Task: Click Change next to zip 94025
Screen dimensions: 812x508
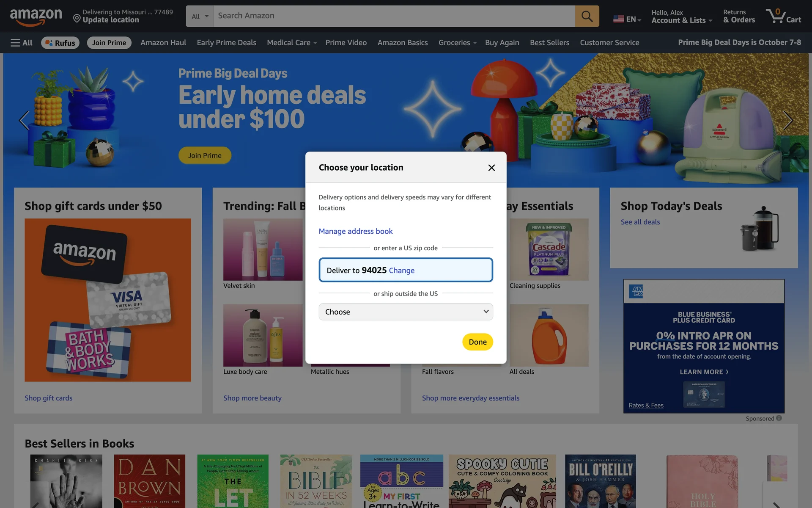Action: pos(401,271)
